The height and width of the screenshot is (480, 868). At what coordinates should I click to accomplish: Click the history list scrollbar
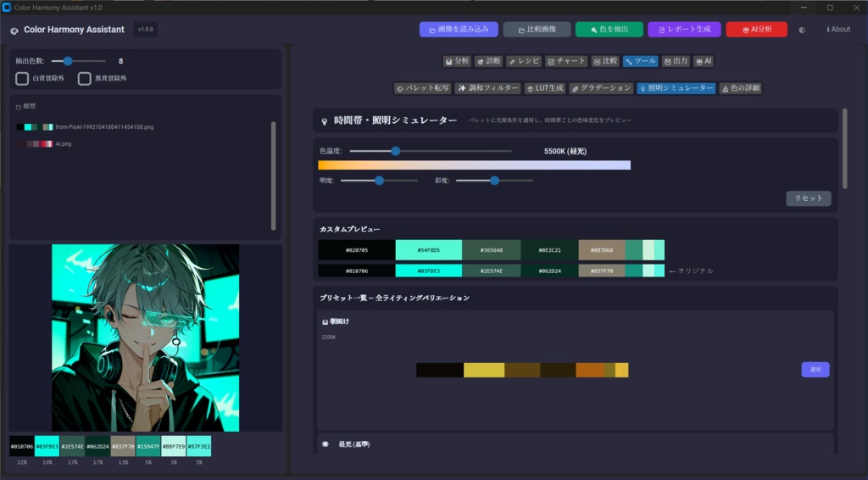pyautogui.click(x=273, y=175)
